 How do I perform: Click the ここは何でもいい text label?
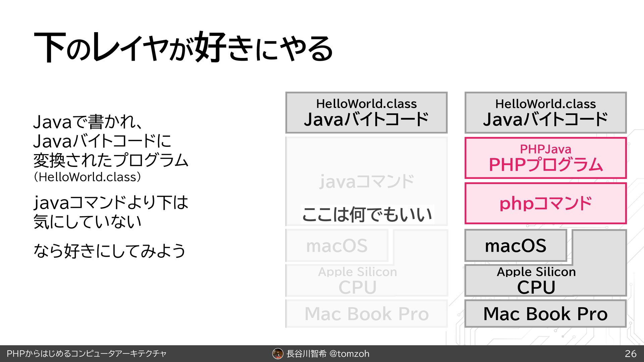[367, 215]
